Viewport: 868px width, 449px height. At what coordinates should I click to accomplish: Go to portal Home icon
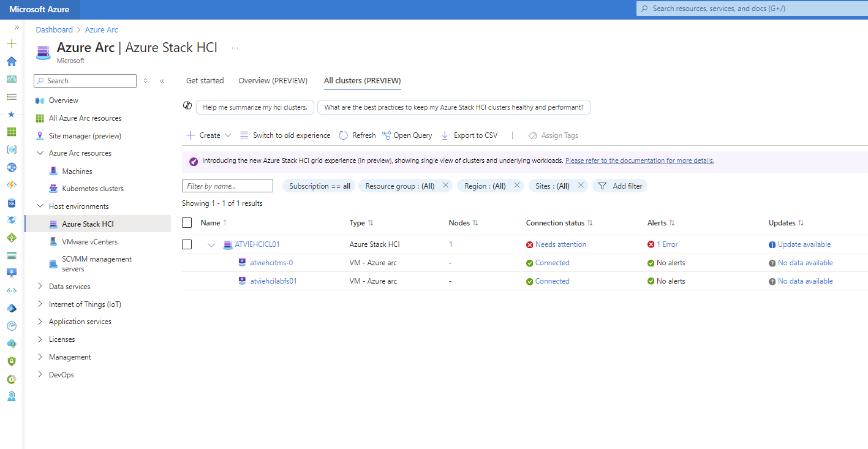(12, 61)
